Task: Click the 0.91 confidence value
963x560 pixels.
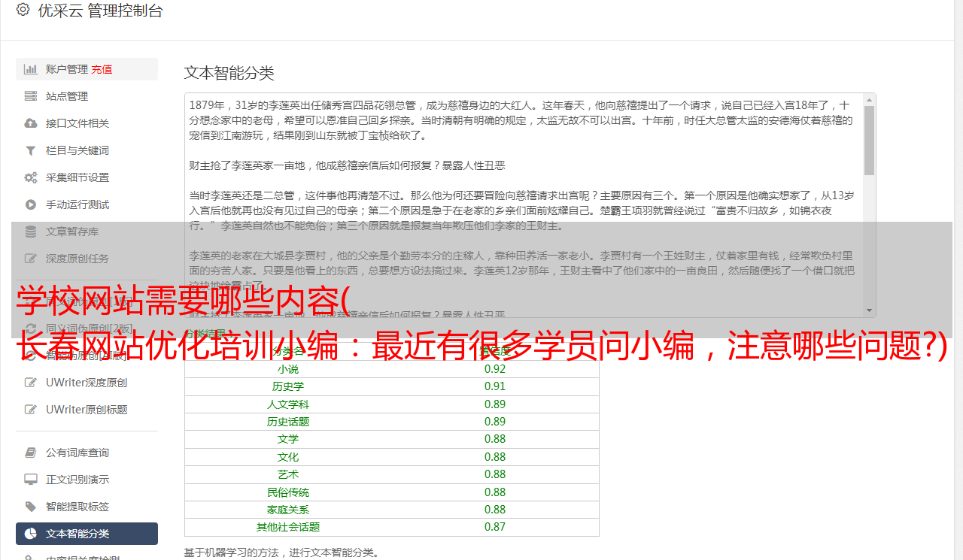Action: [495, 386]
